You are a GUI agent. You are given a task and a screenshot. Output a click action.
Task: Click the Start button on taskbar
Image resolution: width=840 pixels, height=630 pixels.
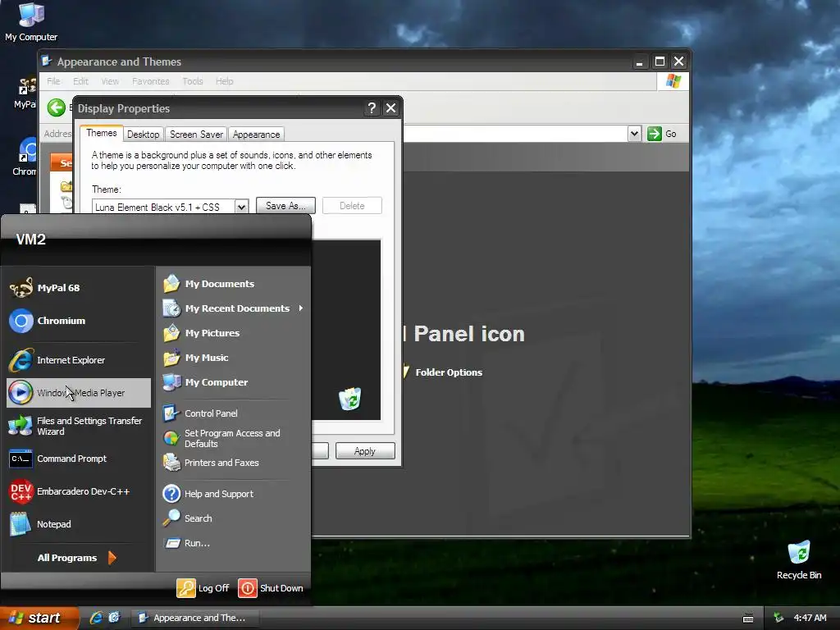[38, 618]
